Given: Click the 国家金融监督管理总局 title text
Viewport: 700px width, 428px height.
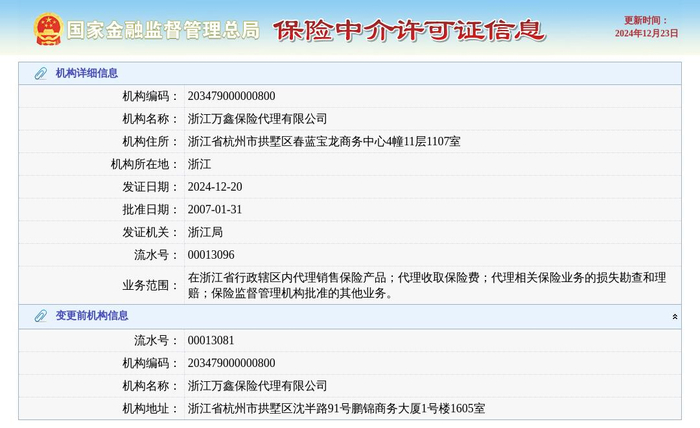Looking at the screenshot, I should (163, 30).
